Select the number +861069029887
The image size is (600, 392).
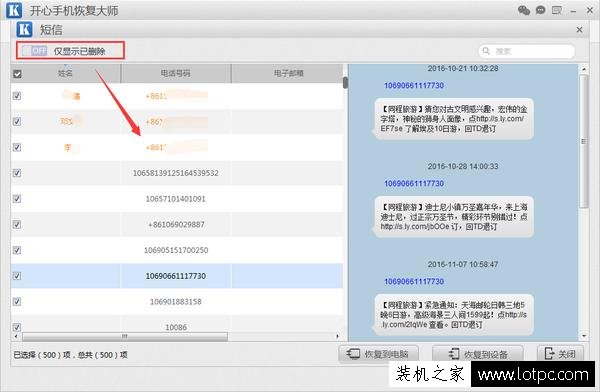[x=176, y=224]
